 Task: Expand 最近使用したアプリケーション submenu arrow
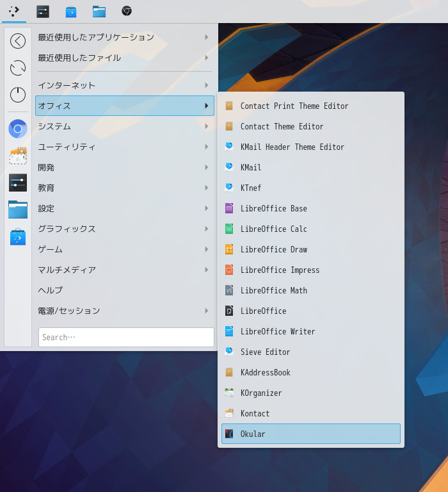pos(207,37)
